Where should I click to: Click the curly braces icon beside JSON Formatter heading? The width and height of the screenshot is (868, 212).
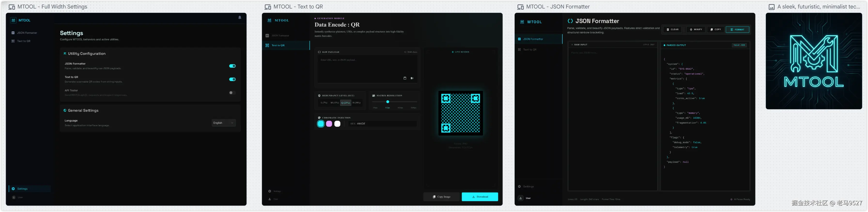click(x=570, y=21)
